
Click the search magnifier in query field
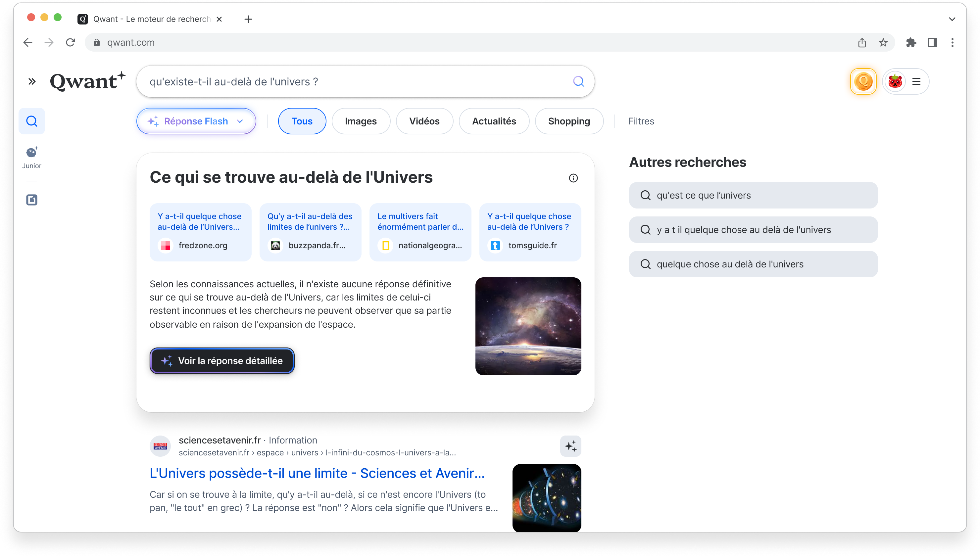point(578,81)
